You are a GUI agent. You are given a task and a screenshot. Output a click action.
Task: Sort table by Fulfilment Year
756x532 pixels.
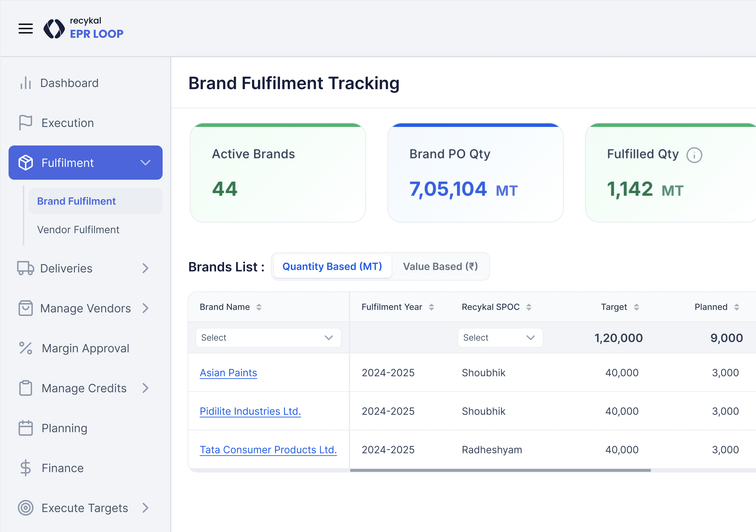point(431,307)
